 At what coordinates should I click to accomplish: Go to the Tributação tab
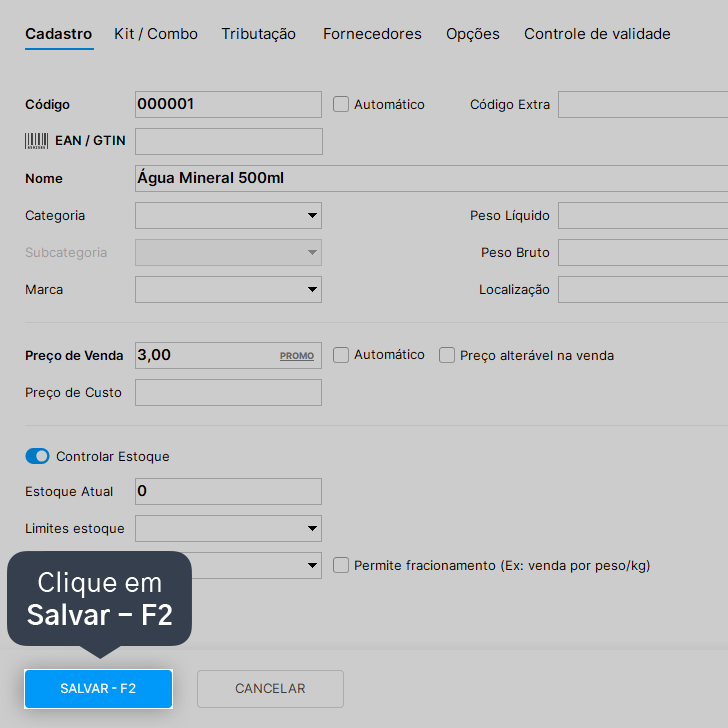tap(258, 34)
